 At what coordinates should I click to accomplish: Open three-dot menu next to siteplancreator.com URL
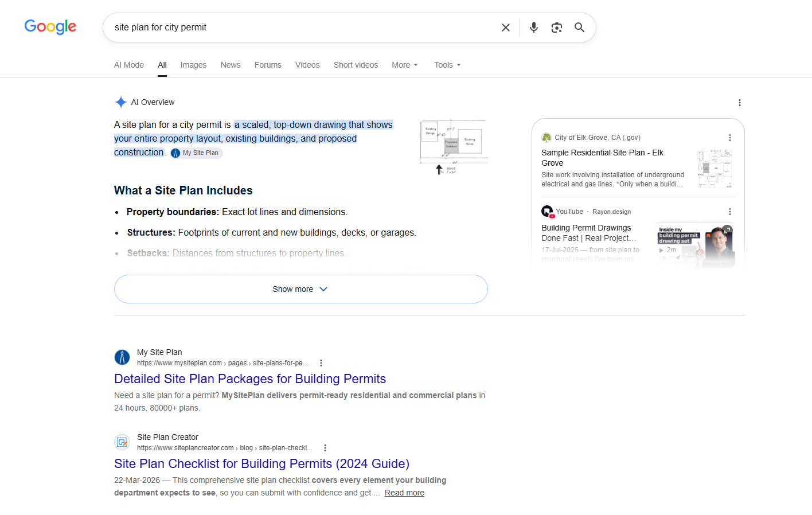(x=325, y=448)
